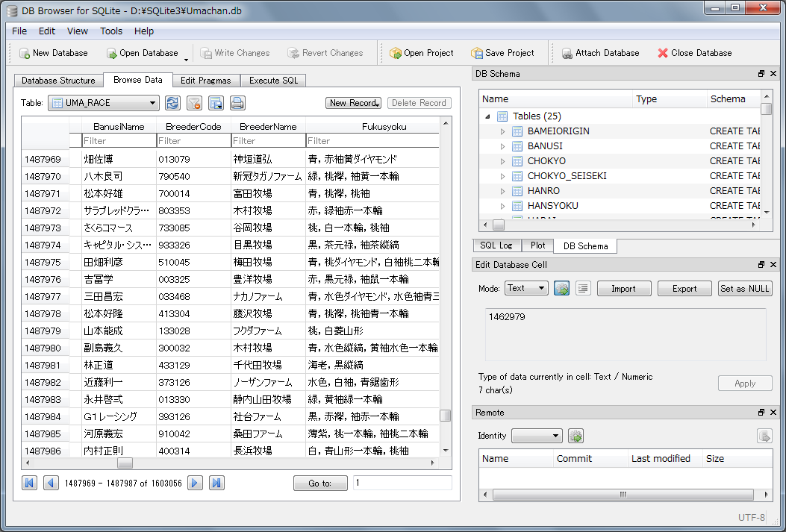The height and width of the screenshot is (532, 786).
Task: Open the recent databases dropdown arrow
Action: tap(186, 59)
